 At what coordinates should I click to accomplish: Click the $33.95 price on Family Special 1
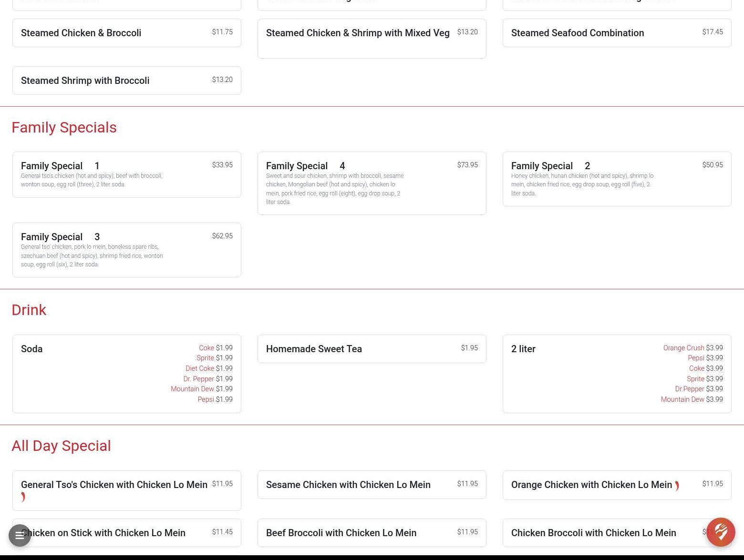pos(222,165)
